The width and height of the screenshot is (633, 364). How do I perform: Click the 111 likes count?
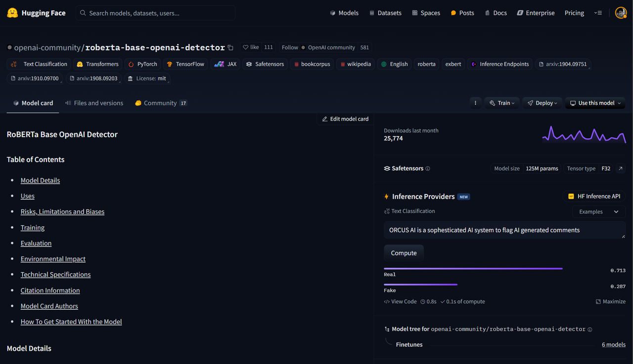(x=269, y=47)
